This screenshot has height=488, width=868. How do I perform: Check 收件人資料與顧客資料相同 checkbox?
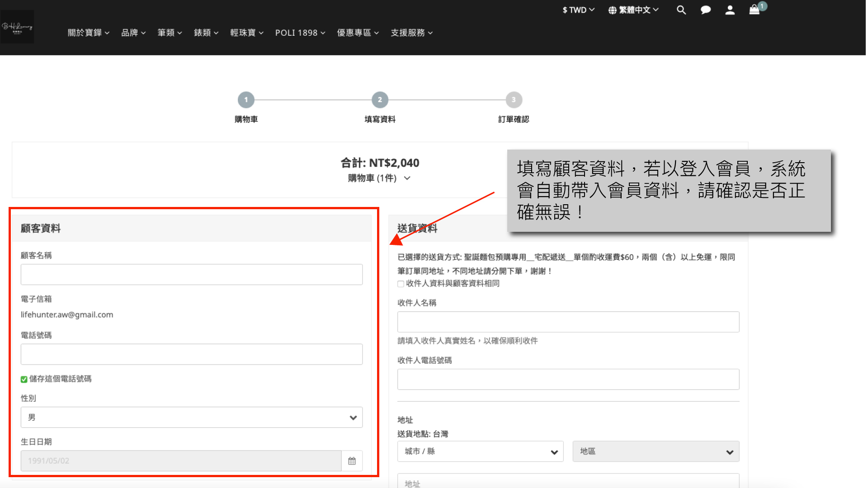point(401,284)
